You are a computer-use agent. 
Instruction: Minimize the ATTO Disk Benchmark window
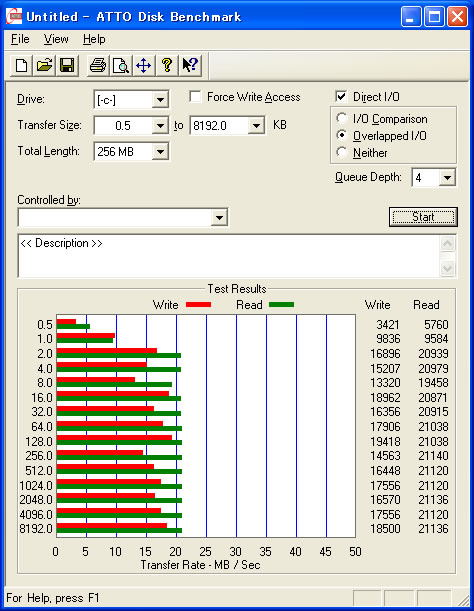pos(410,17)
